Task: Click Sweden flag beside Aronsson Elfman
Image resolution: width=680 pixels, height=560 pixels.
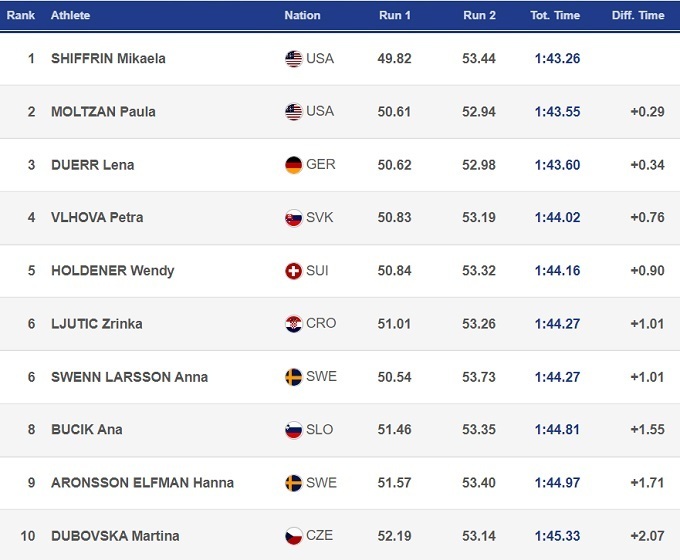Action: [293, 483]
